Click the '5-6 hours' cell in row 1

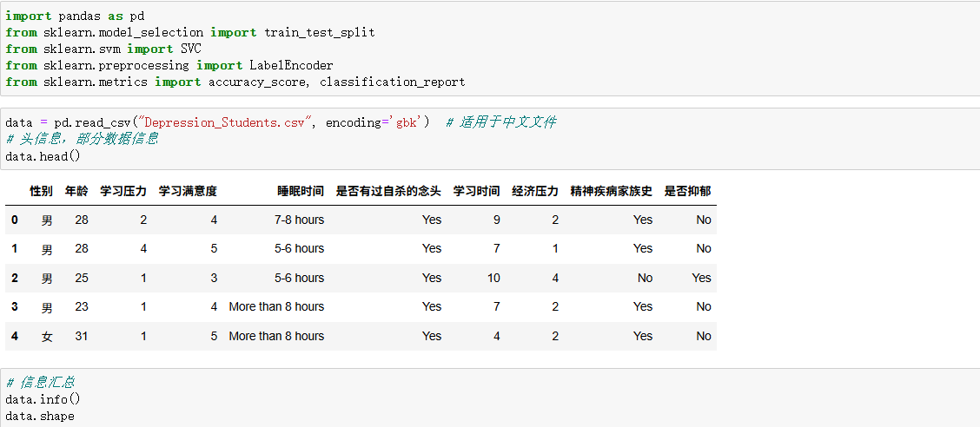click(300, 248)
